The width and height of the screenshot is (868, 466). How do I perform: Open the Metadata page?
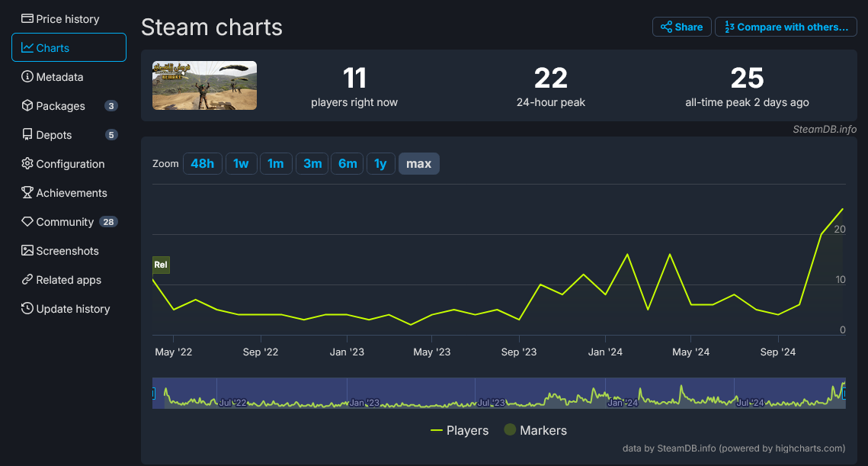[69, 76]
